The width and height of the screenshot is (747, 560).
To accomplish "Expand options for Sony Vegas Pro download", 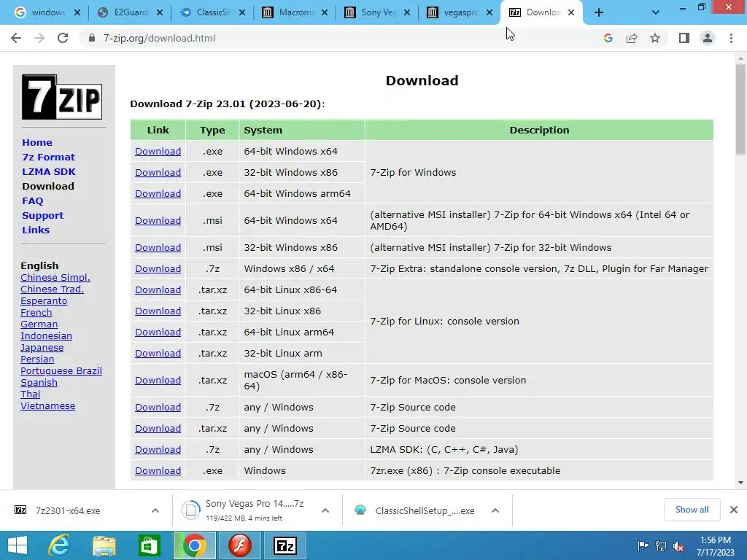I will pyautogui.click(x=325, y=510).
